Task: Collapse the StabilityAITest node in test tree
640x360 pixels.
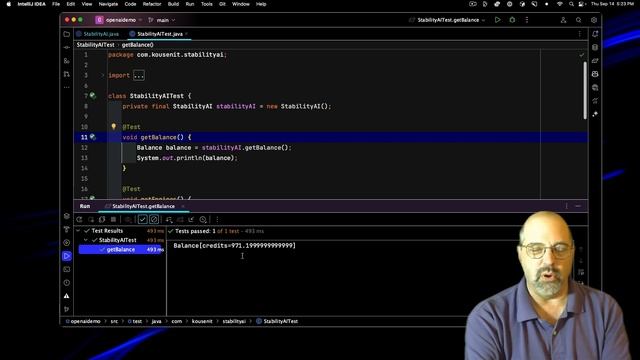Action: pos(86,240)
